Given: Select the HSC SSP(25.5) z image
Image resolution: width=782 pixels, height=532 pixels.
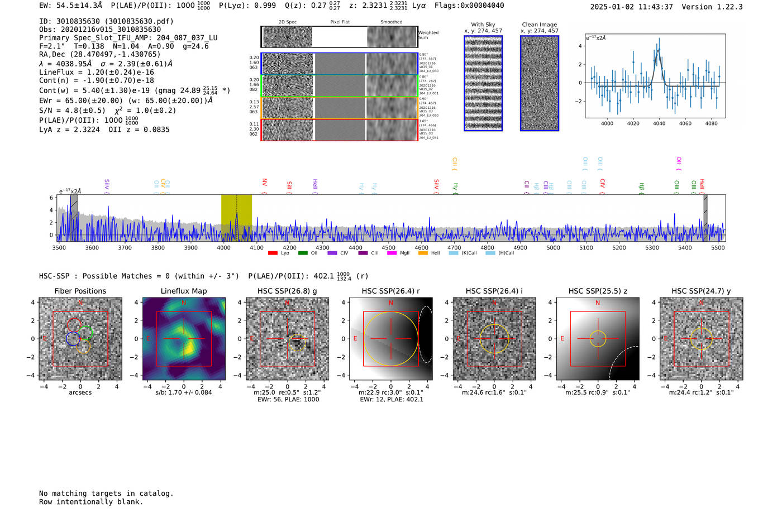Looking at the screenshot, I should 598,339.
